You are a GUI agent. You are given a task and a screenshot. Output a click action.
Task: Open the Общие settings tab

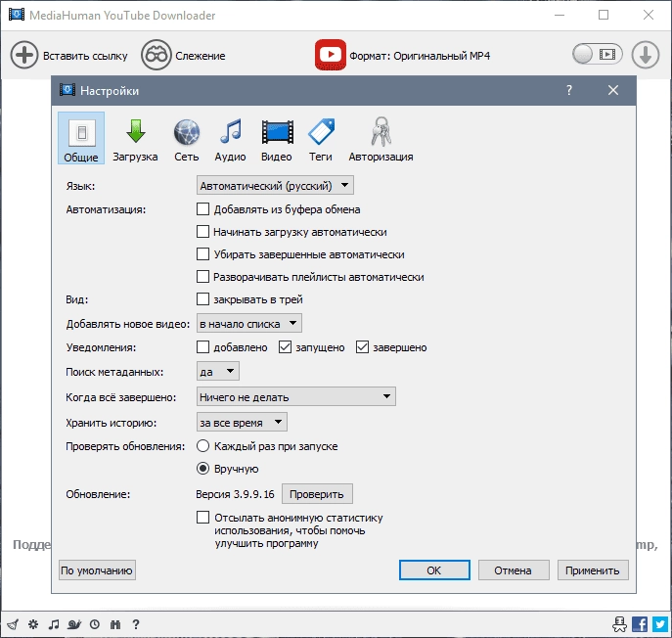(81, 138)
